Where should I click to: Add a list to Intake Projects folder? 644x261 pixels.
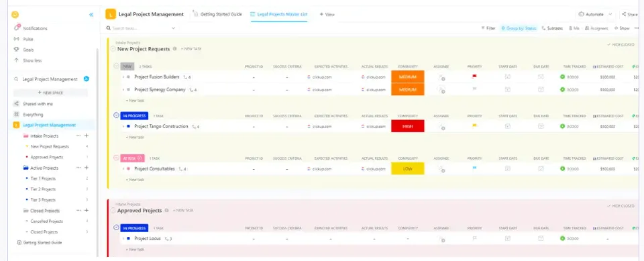(87, 136)
